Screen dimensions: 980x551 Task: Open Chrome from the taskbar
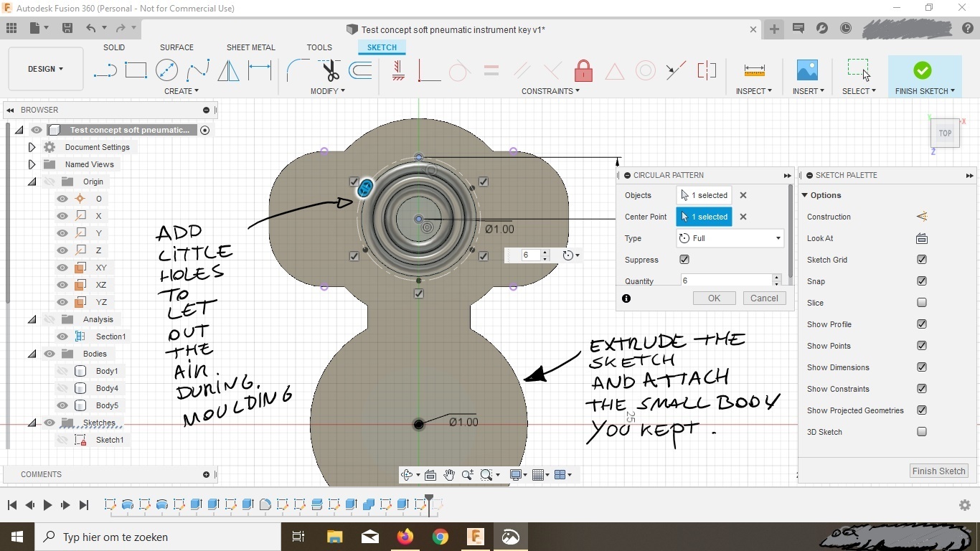[440, 537]
